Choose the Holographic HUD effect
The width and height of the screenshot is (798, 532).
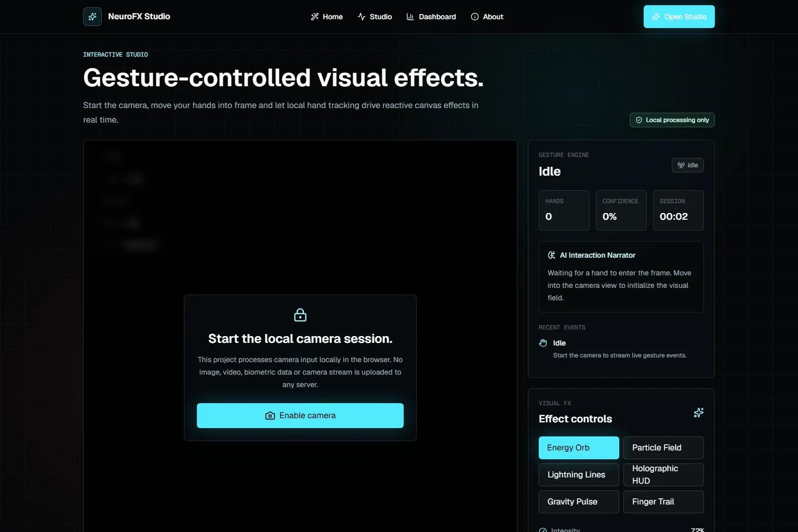pos(663,475)
